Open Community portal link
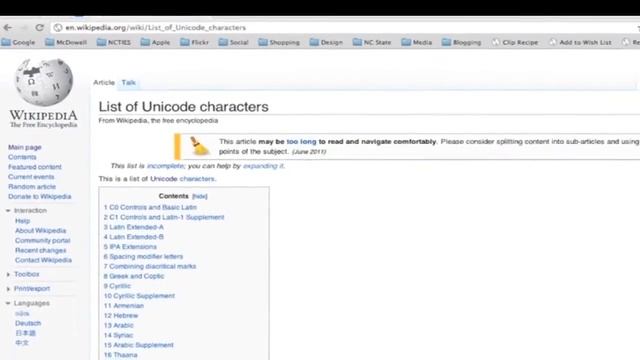This screenshot has height=360, width=640. (42, 240)
